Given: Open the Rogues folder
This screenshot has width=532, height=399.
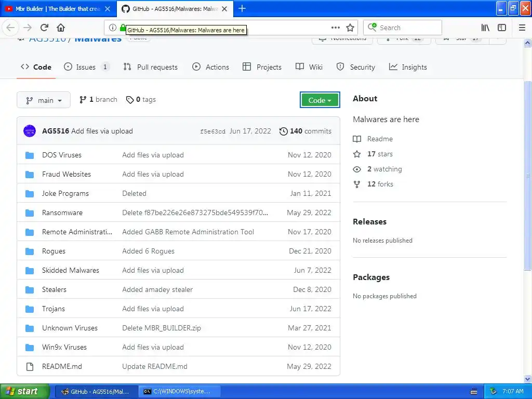Looking at the screenshot, I should [54, 251].
